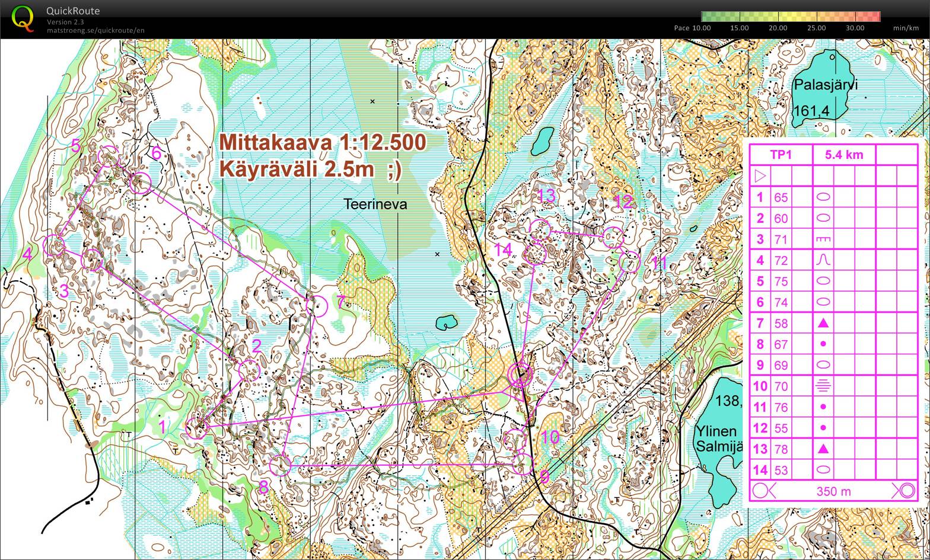Click control code '71' in row 3

pyautogui.click(x=781, y=239)
